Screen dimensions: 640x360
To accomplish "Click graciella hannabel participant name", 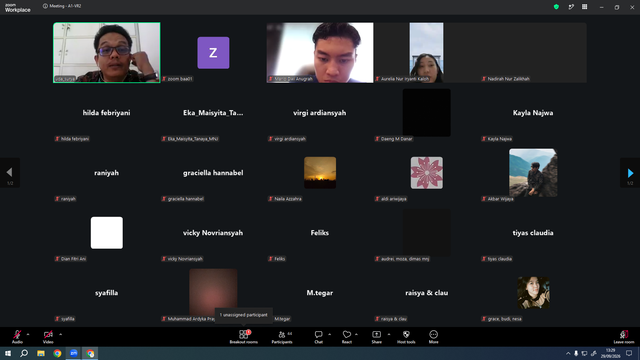I will point(213,173).
